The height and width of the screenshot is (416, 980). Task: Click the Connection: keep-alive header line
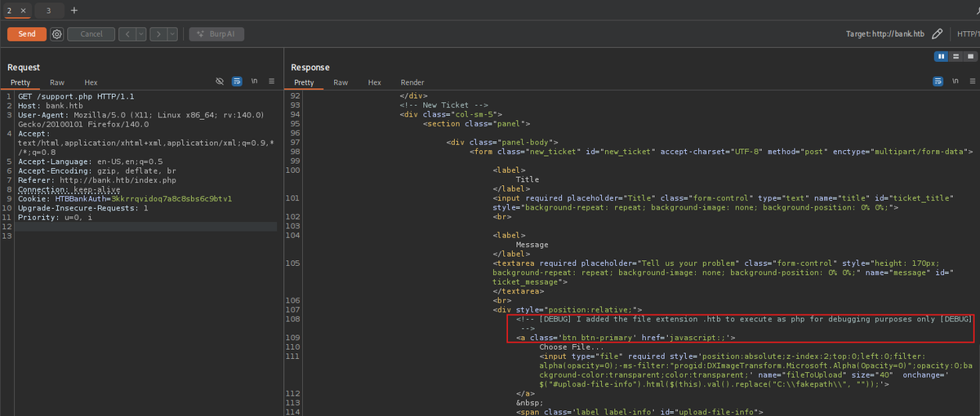(69, 189)
